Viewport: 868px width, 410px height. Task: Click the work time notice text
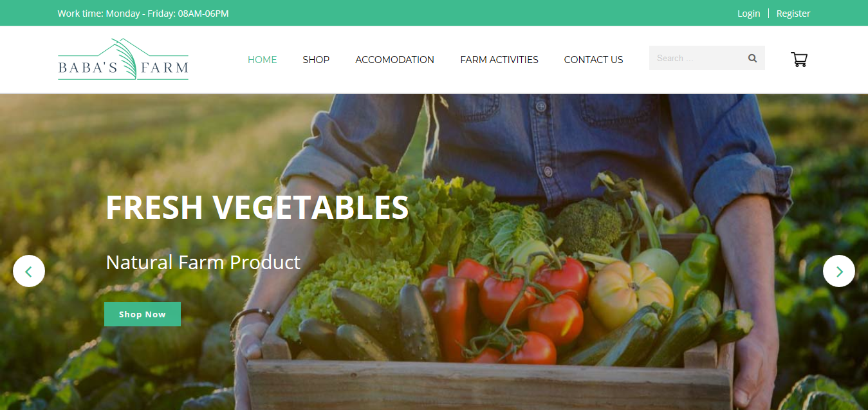point(143,14)
